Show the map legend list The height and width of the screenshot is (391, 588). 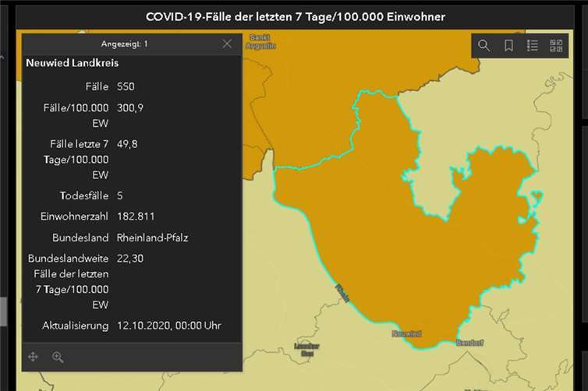[533, 46]
